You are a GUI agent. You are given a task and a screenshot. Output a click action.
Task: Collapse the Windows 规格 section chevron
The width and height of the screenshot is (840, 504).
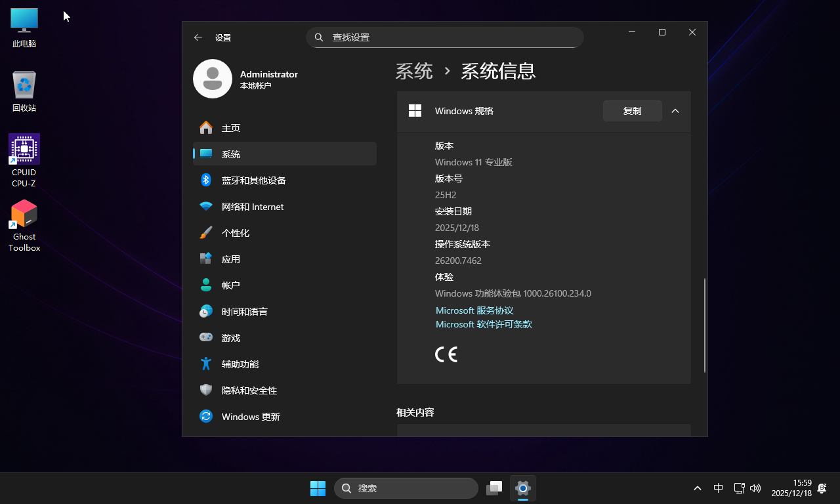coord(675,111)
